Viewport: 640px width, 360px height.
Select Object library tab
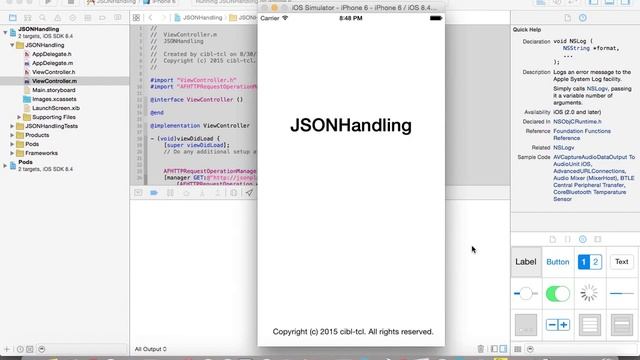point(583,239)
